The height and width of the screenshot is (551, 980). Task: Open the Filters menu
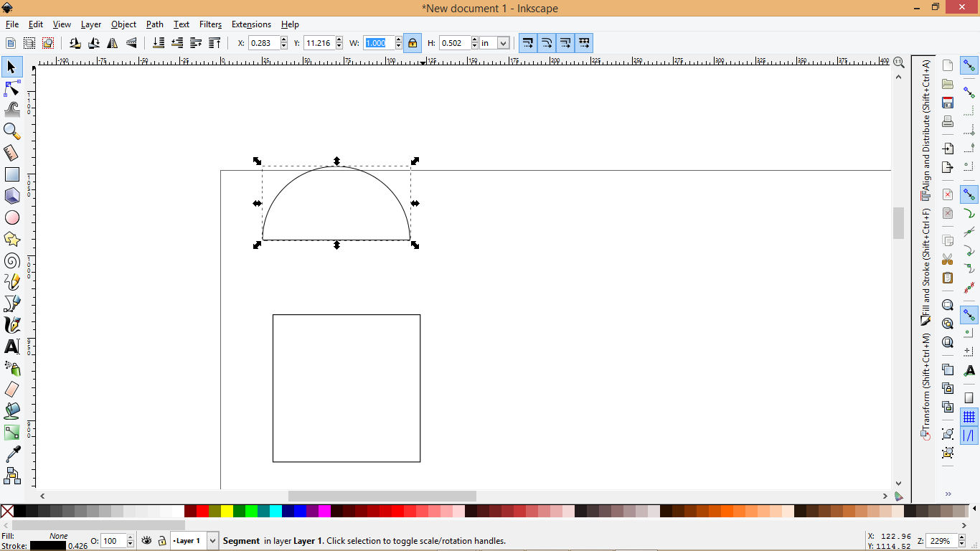pyautogui.click(x=210, y=24)
